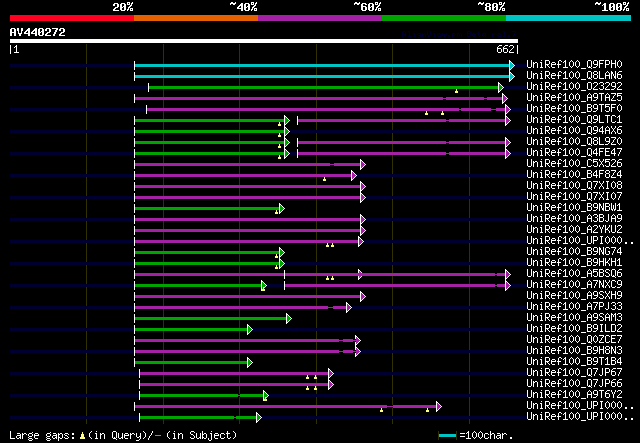Viewport: 640px width, 443px height.
Task: Click the purple arrowhead ending the A9SXH9 alignment
Action: (x=363, y=296)
